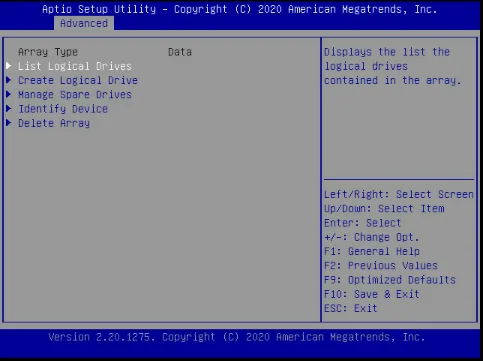
Task: Select the Delete Array option
Action: [54, 123]
